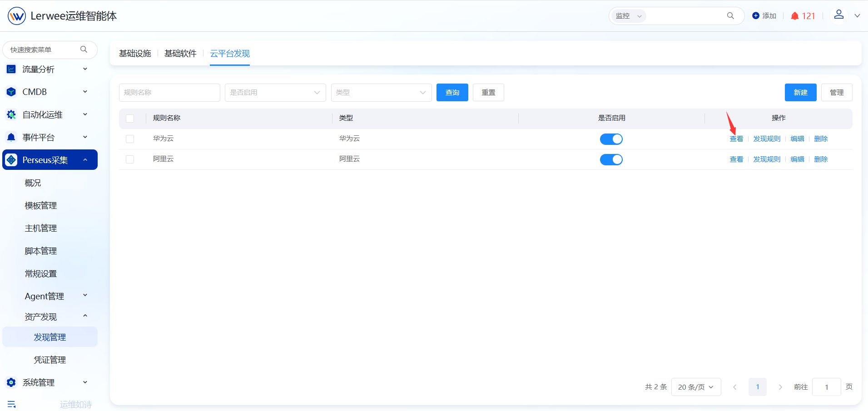868x411 pixels.
Task: Open the 概况 menu item
Action: click(x=33, y=183)
